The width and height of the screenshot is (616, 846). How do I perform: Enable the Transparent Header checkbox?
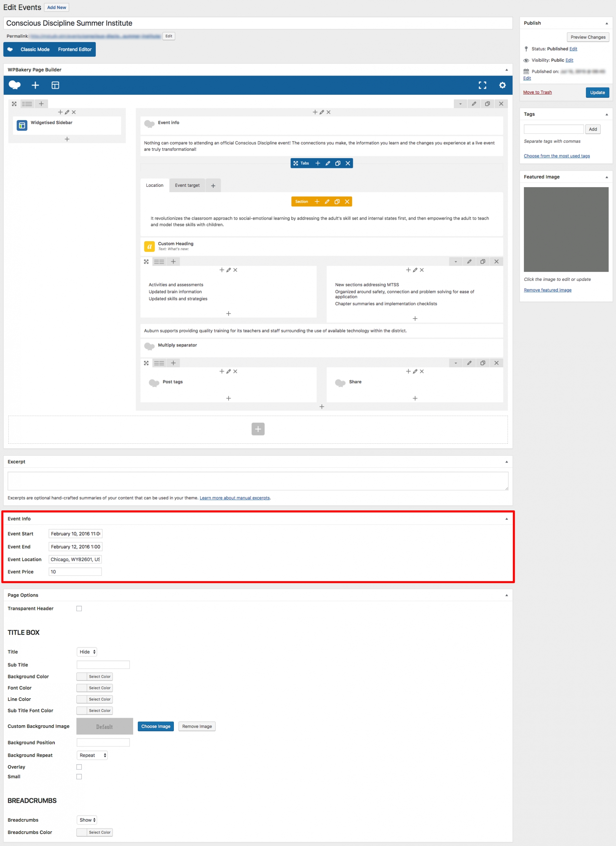click(x=79, y=608)
